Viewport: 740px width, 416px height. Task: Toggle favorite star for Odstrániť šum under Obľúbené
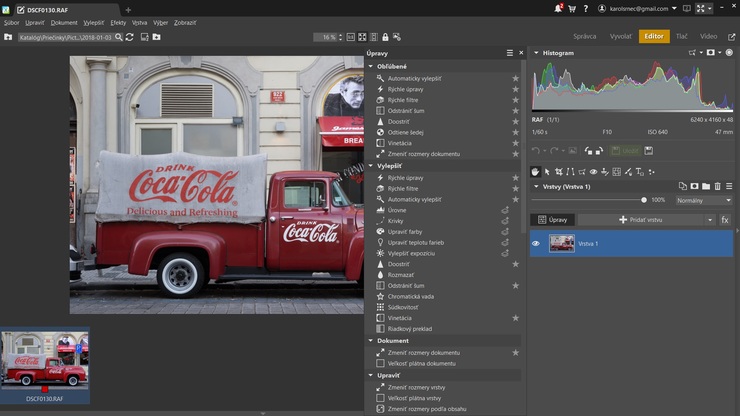coord(515,110)
